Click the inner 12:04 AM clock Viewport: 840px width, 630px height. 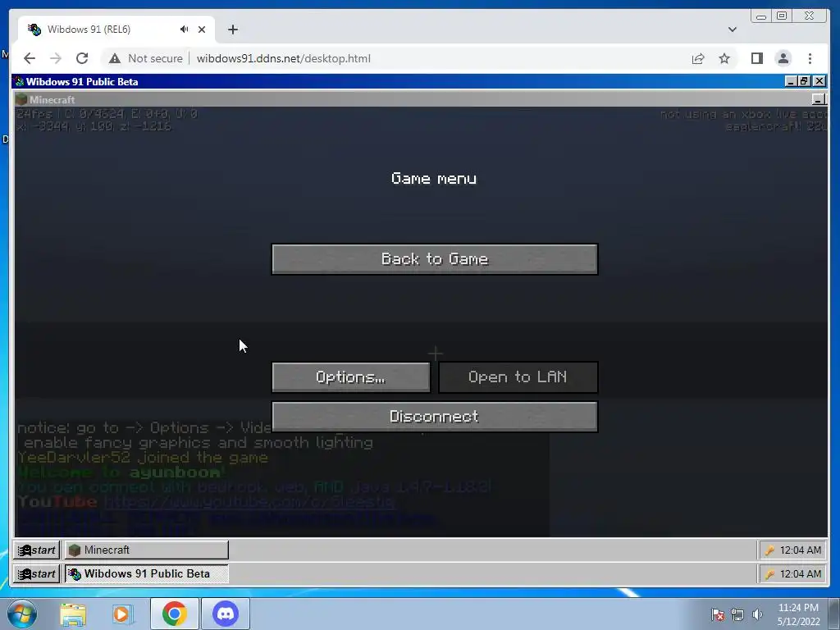801,550
